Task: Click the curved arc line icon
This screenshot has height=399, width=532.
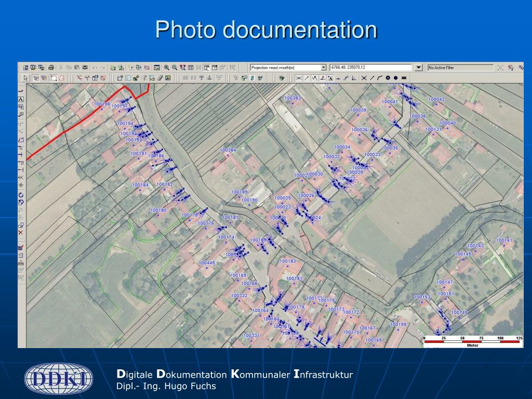Action: point(380,78)
